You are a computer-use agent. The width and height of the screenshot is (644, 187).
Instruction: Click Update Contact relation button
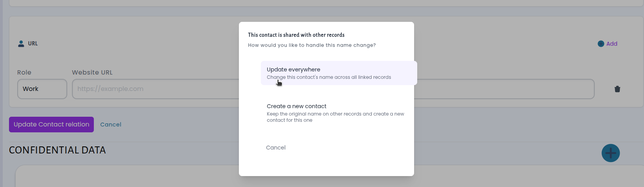click(x=51, y=125)
